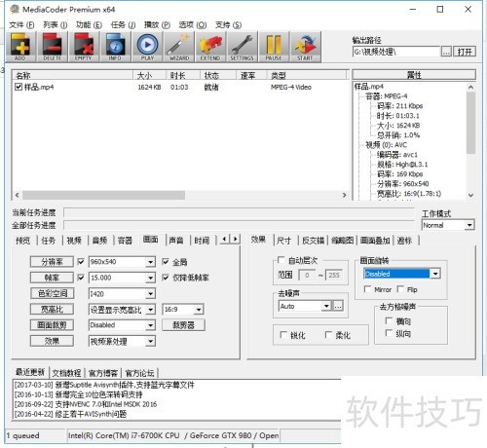Click the DELETE toolbar icon

[x=52, y=47]
